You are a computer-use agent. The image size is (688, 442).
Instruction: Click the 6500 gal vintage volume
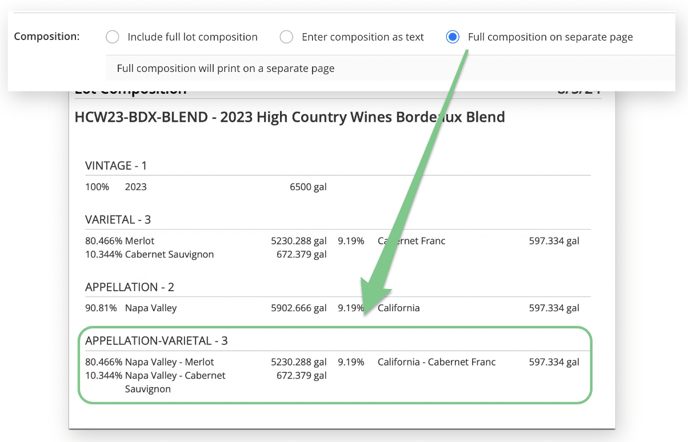pyautogui.click(x=308, y=187)
